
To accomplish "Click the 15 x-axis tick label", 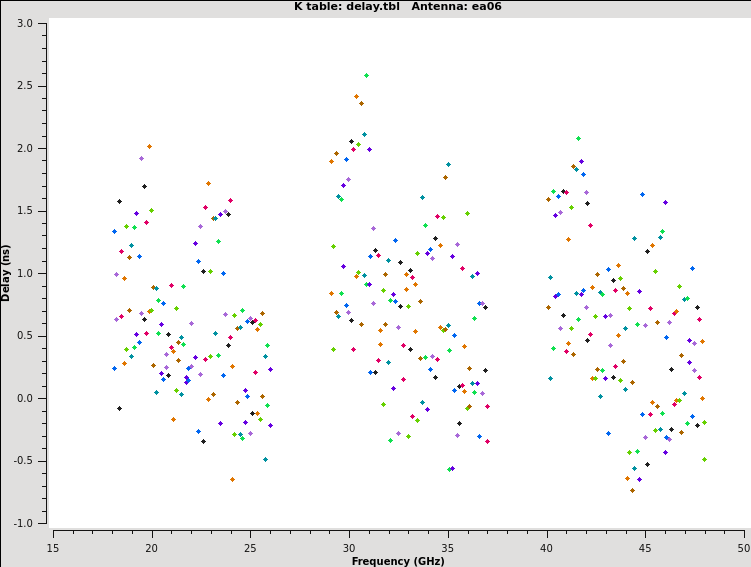I will (53, 547).
